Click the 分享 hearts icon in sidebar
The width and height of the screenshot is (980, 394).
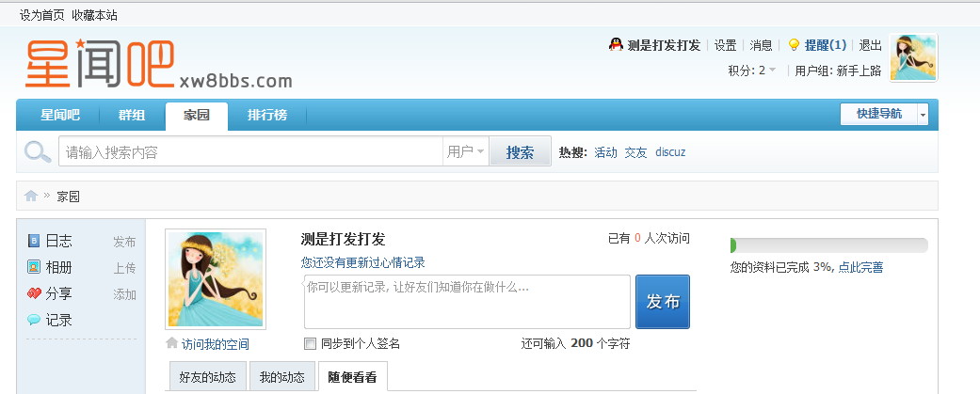click(34, 293)
